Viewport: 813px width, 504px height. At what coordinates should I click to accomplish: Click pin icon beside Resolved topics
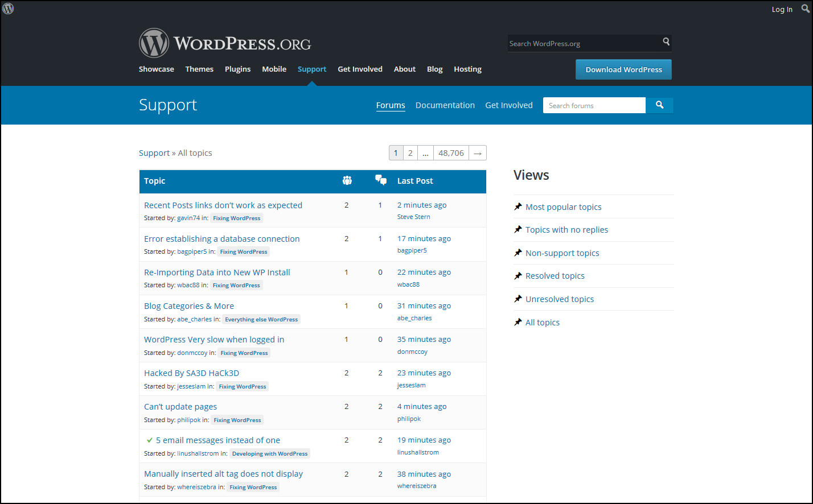coord(518,276)
